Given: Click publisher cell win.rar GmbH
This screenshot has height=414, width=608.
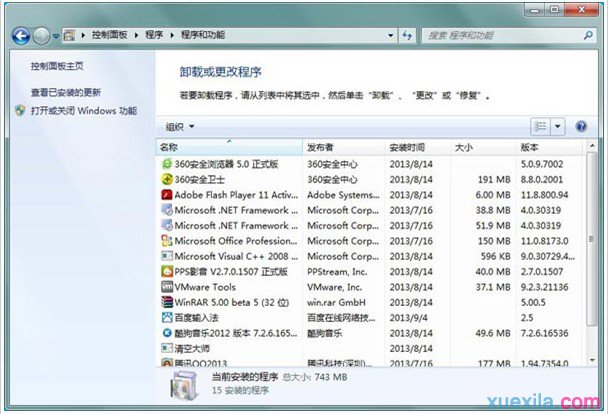Looking at the screenshot, I should click(x=336, y=302).
